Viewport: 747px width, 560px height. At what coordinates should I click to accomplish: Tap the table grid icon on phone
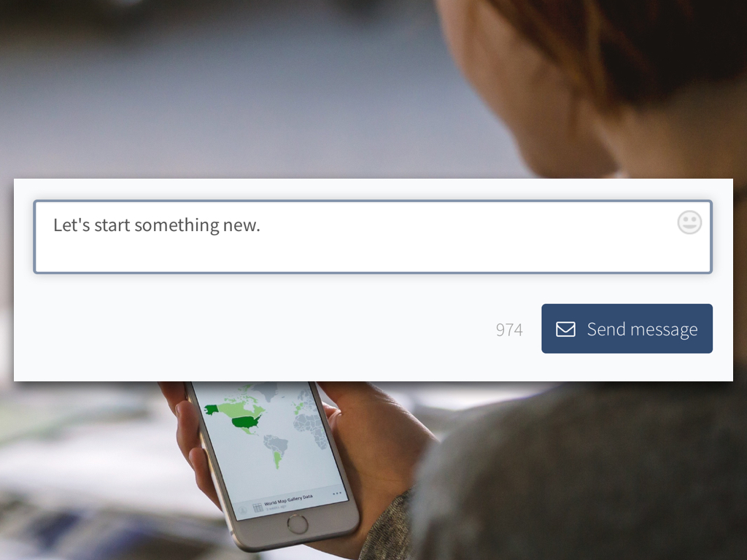(258, 507)
